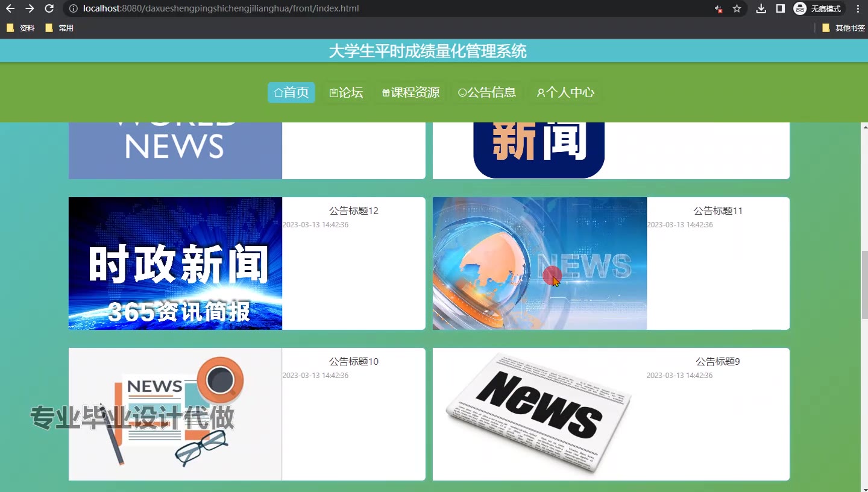Viewport: 868px width, 492px height.
Task: Click the muted media icon in address bar
Action: 718,8
